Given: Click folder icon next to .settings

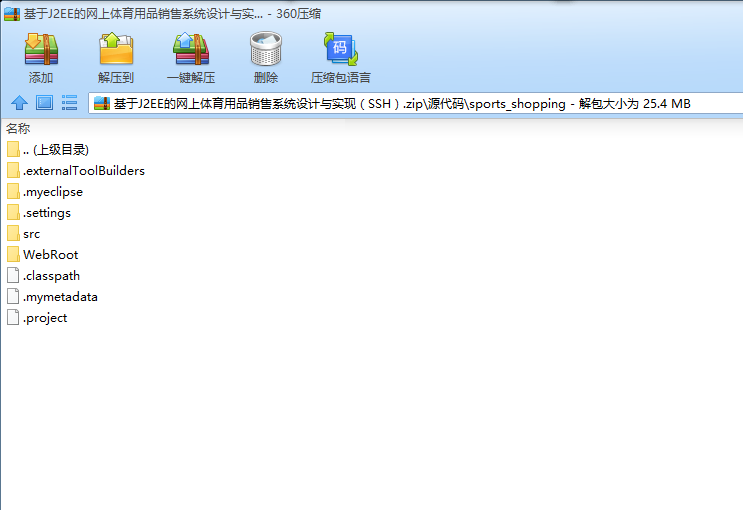Looking at the screenshot, I should 13,212.
